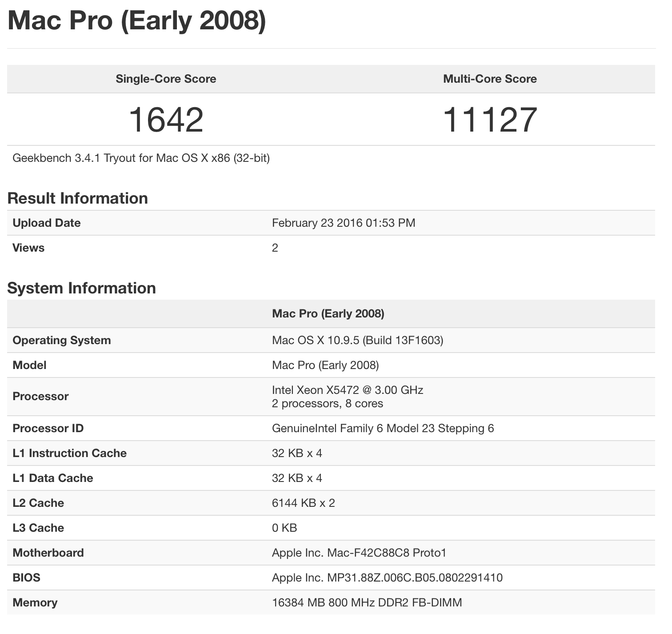Select the multi-core score value 11127

tap(490, 120)
